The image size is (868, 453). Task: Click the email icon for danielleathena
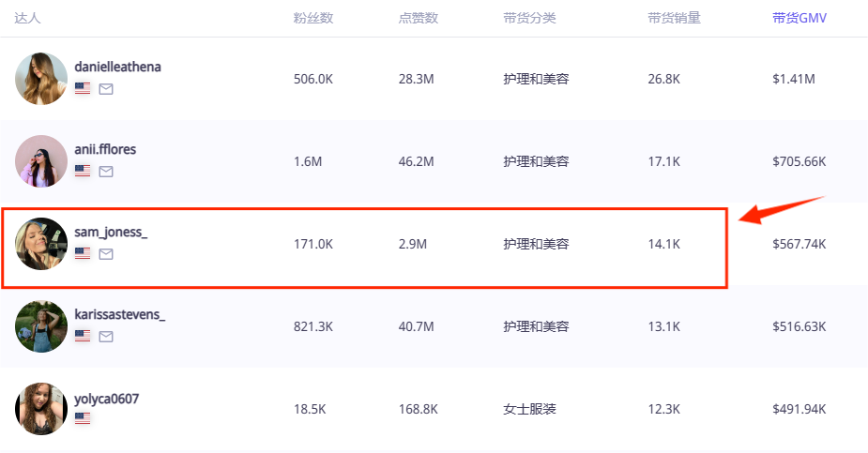(x=106, y=89)
